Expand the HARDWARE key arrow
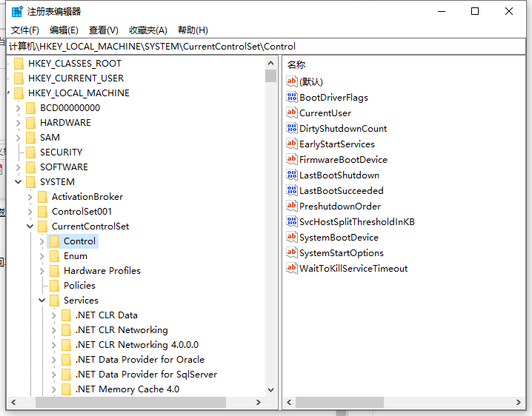This screenshot has height=416, width=532. [18, 123]
